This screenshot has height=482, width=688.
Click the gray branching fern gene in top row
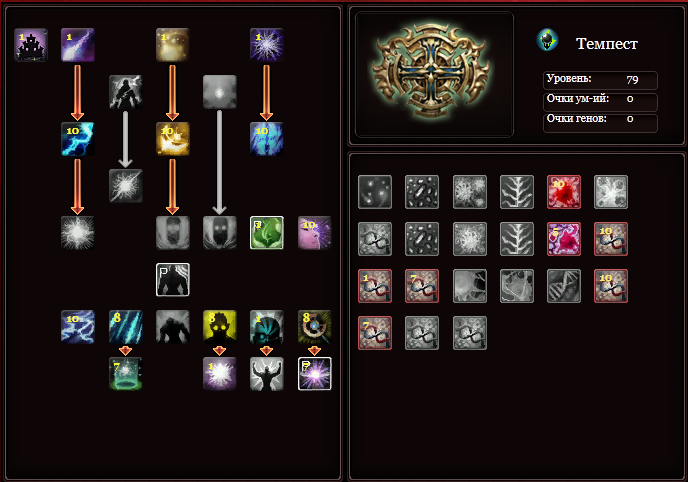tap(517, 192)
